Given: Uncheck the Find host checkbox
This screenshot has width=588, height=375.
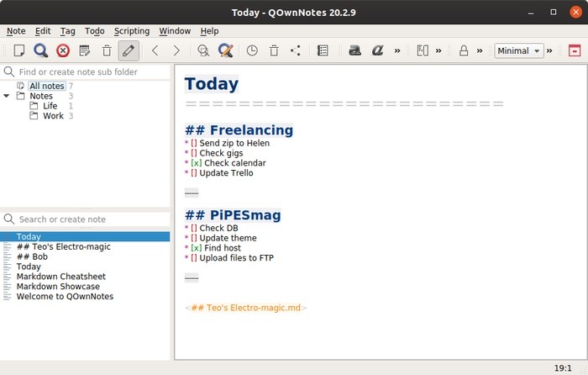Looking at the screenshot, I should (x=197, y=248).
